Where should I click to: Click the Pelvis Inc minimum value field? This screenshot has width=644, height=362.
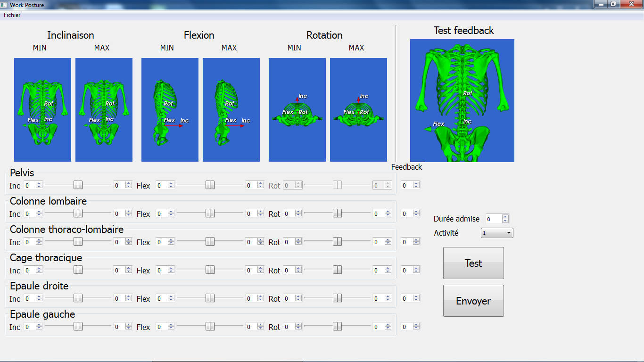(29, 185)
